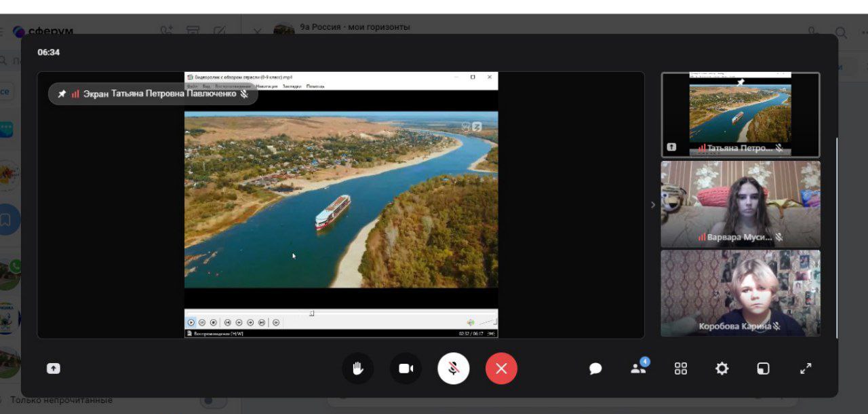The image size is (868, 414).
Task: Mute audio via speaker icon in shared player
Action: (x=470, y=322)
